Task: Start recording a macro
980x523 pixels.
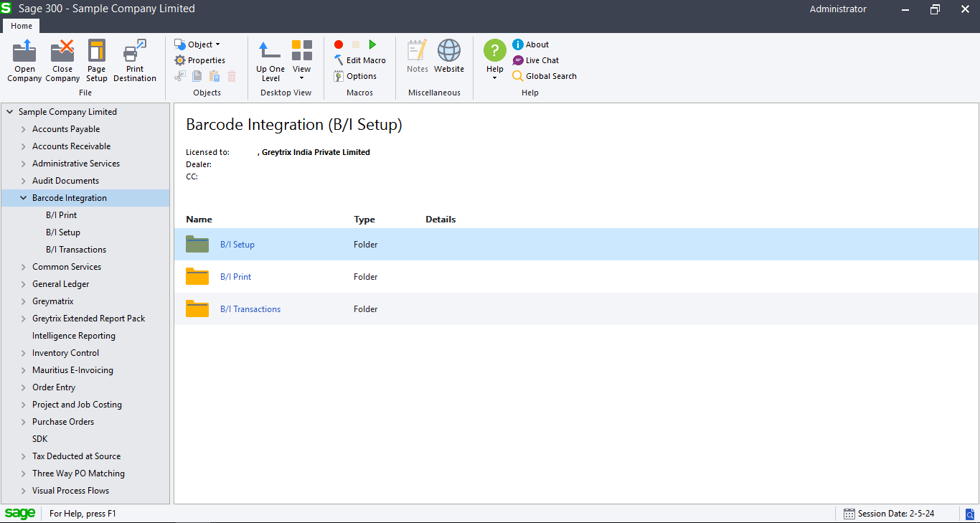Action: click(x=338, y=44)
